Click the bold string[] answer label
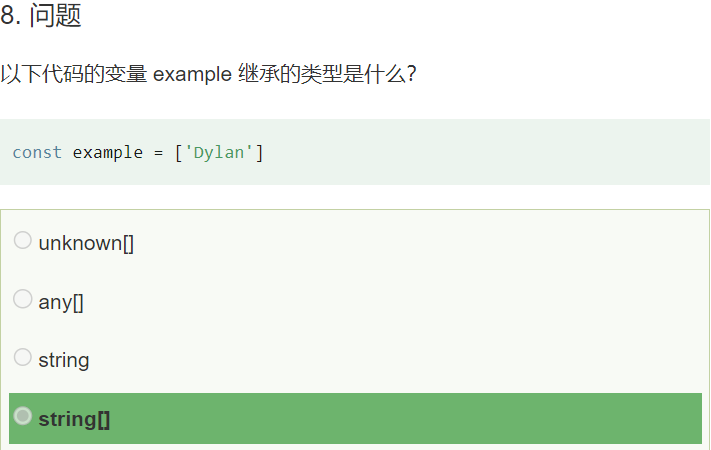The height and width of the screenshot is (450, 711). click(x=74, y=419)
